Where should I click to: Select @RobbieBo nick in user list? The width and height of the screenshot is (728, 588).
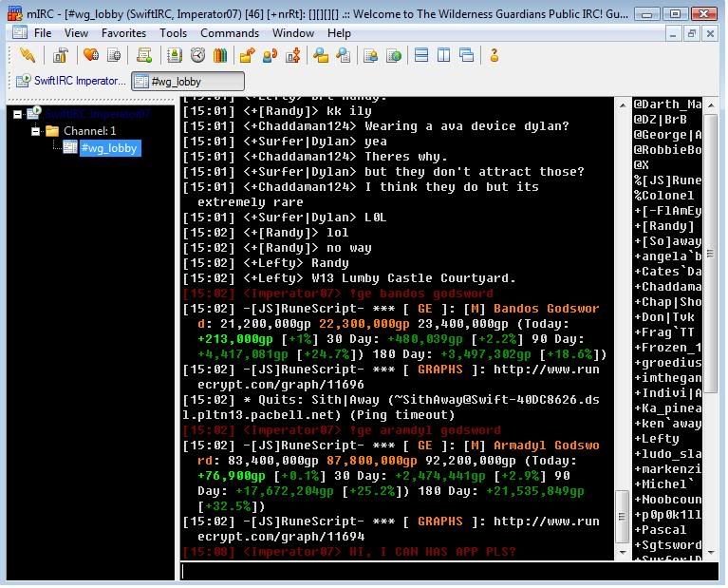click(x=667, y=150)
